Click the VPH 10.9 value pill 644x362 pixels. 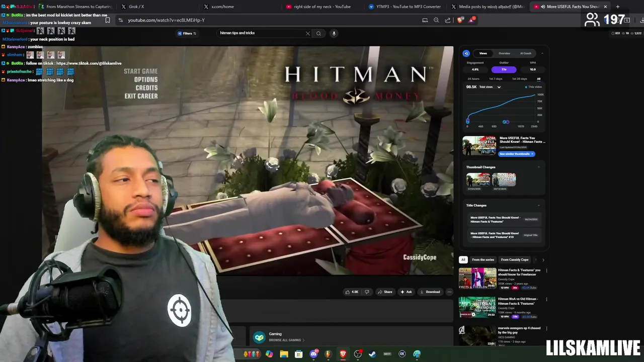click(x=533, y=69)
